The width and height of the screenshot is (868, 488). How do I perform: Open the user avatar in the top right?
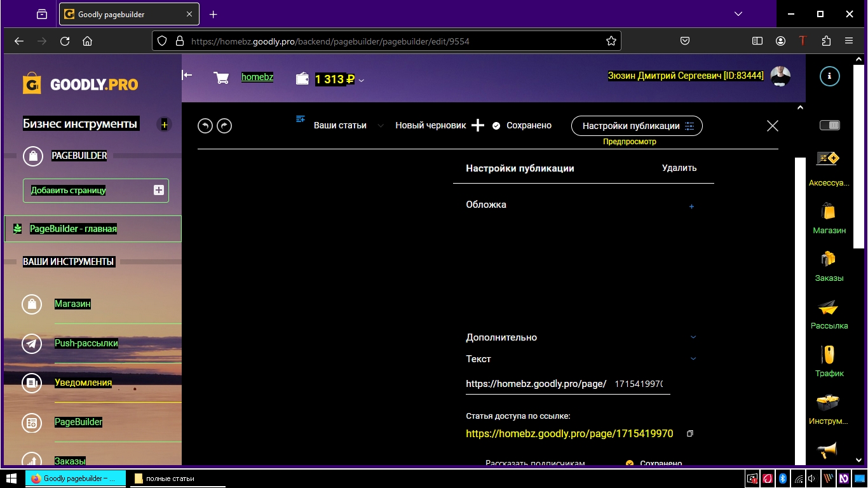pos(780,76)
